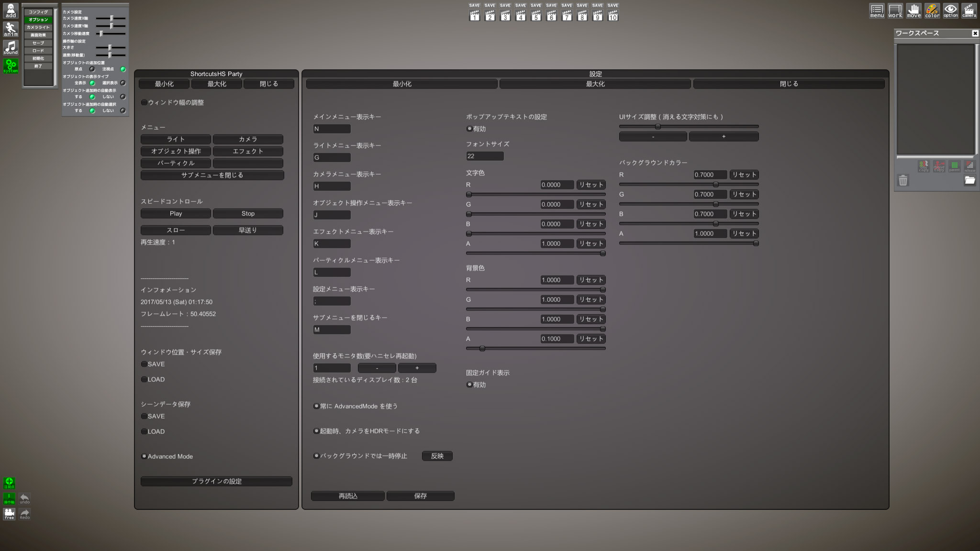Enable 常に AdvancedMode を使う option
The height and width of the screenshot is (551, 980).
316,406
